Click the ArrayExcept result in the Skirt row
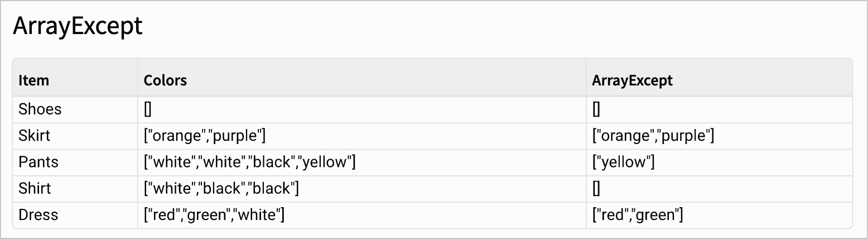This screenshot has width=868, height=239. [653, 136]
